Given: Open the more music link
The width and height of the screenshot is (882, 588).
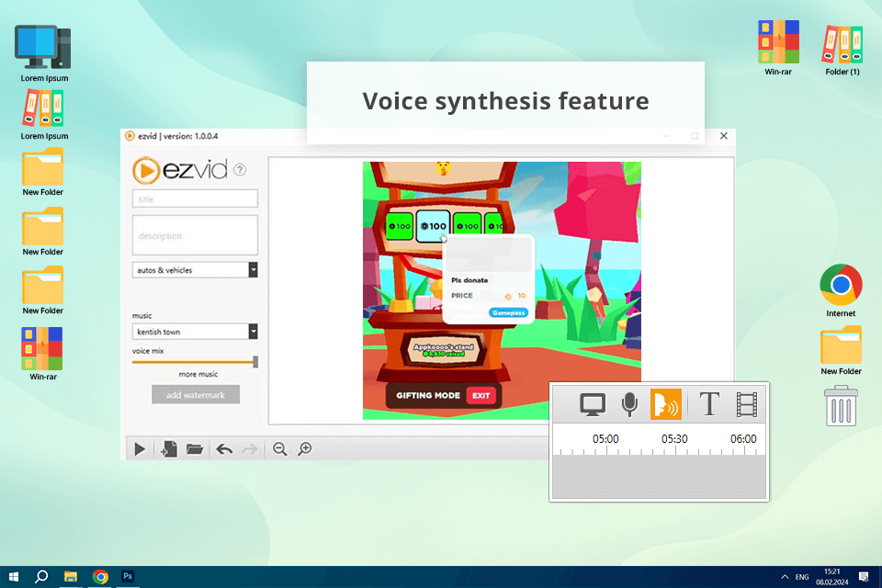Looking at the screenshot, I should click(198, 374).
